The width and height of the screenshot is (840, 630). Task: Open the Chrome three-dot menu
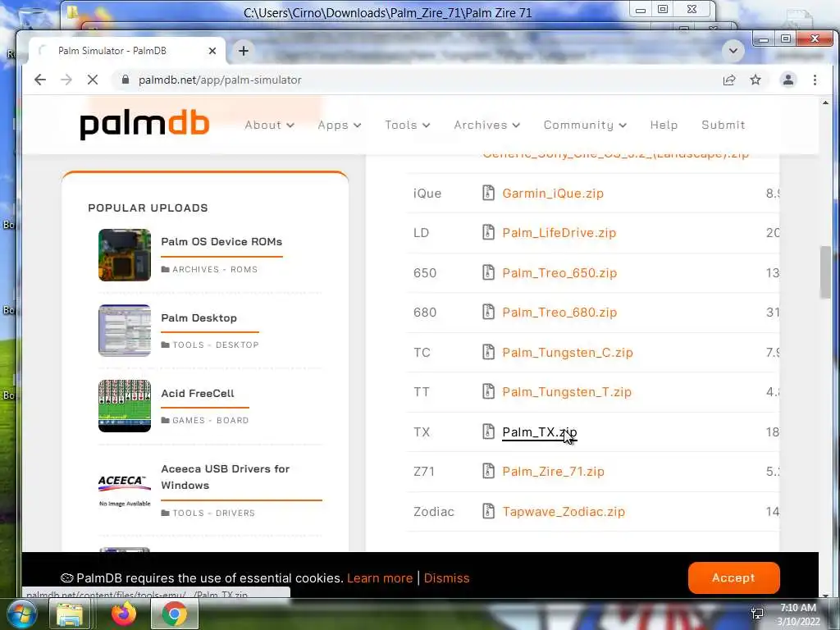[815, 80]
